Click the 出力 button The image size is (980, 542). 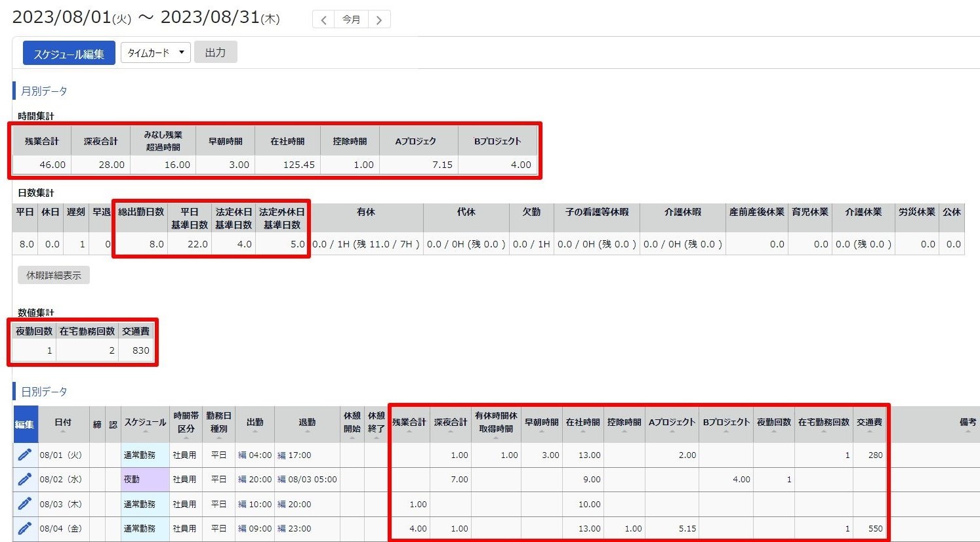(x=215, y=52)
